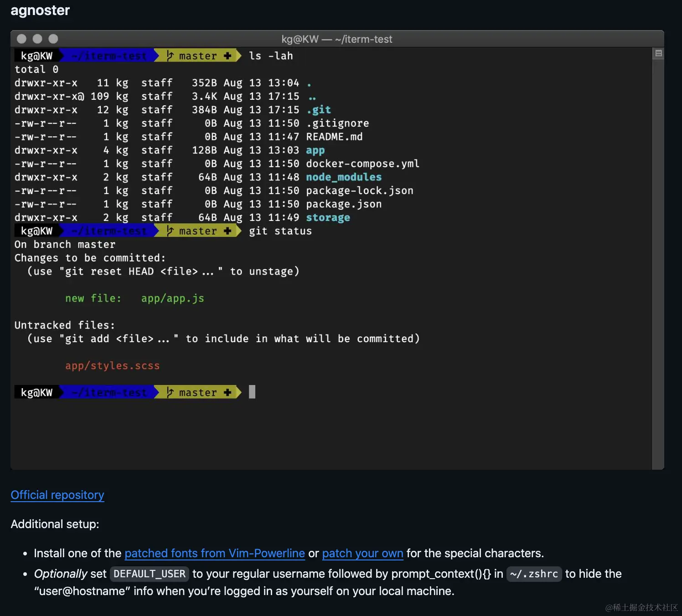Select the "ls -lah" command text
The height and width of the screenshot is (616, 682).
point(271,56)
